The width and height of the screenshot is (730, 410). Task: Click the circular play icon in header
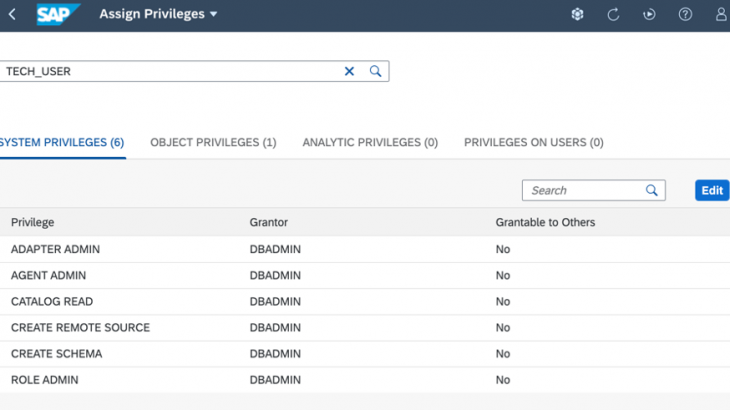(x=649, y=15)
